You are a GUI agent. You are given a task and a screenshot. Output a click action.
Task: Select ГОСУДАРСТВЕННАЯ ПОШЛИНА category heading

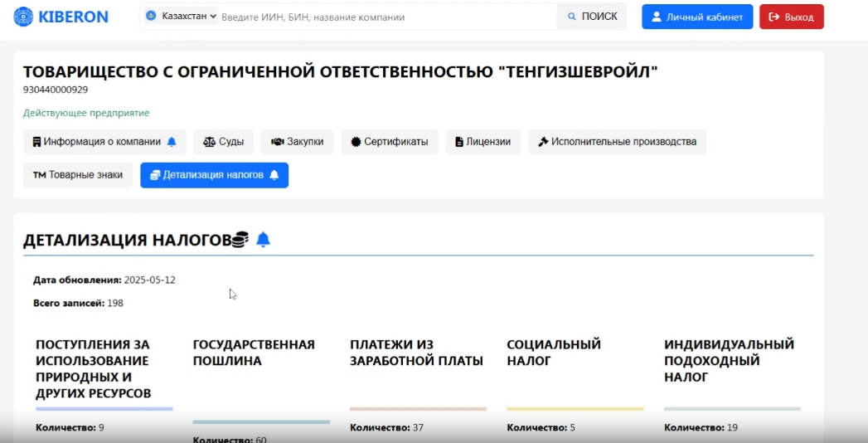pyautogui.click(x=254, y=353)
